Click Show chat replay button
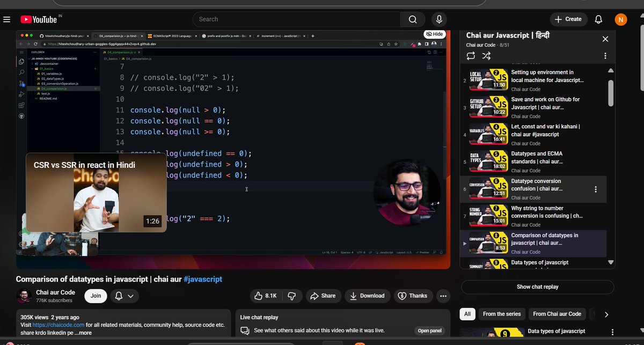Image resolution: width=644 pixels, height=345 pixels. tap(538, 287)
